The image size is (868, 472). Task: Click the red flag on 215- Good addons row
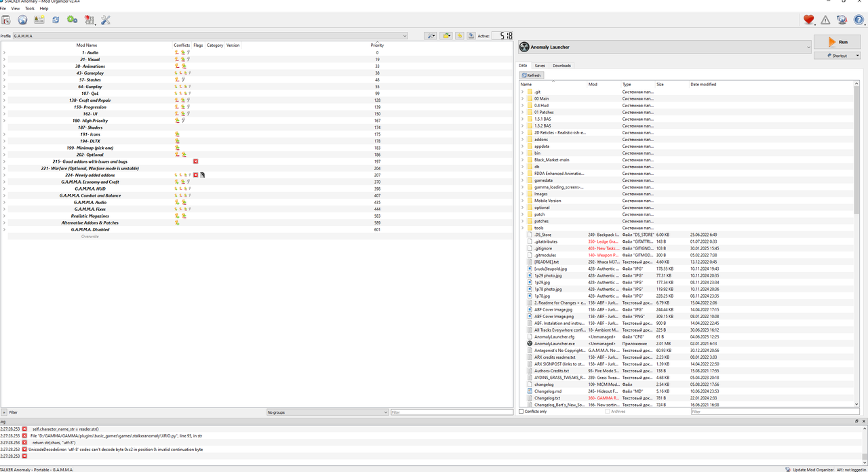(196, 161)
